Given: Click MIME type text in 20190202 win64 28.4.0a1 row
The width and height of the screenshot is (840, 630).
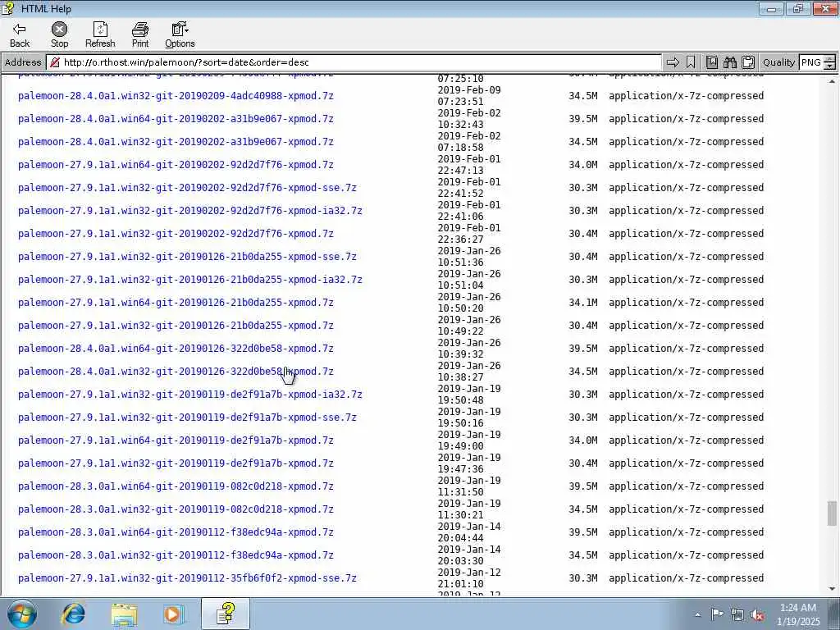Looking at the screenshot, I should 687,119.
